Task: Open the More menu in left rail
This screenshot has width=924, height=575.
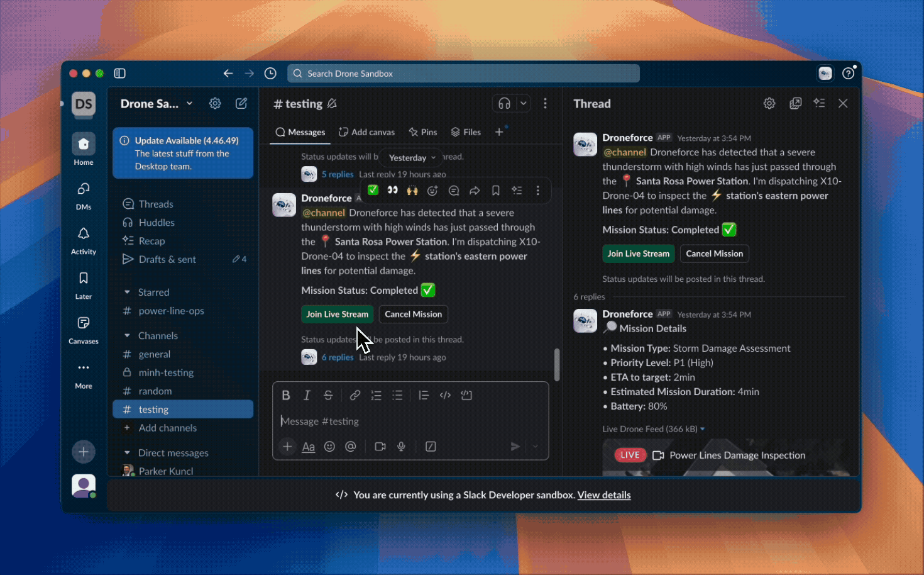Action: (84, 374)
